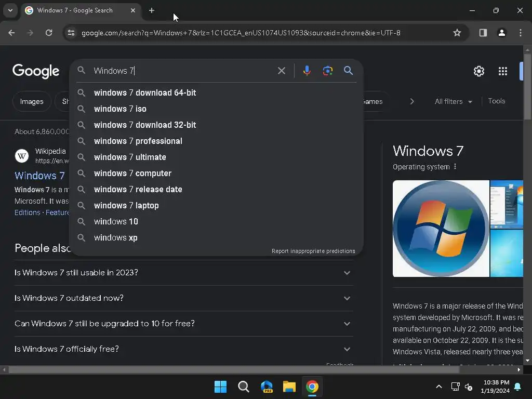Click Report inappropriate predictions link
Viewport: 532px width, 399px height.
pyautogui.click(x=313, y=251)
